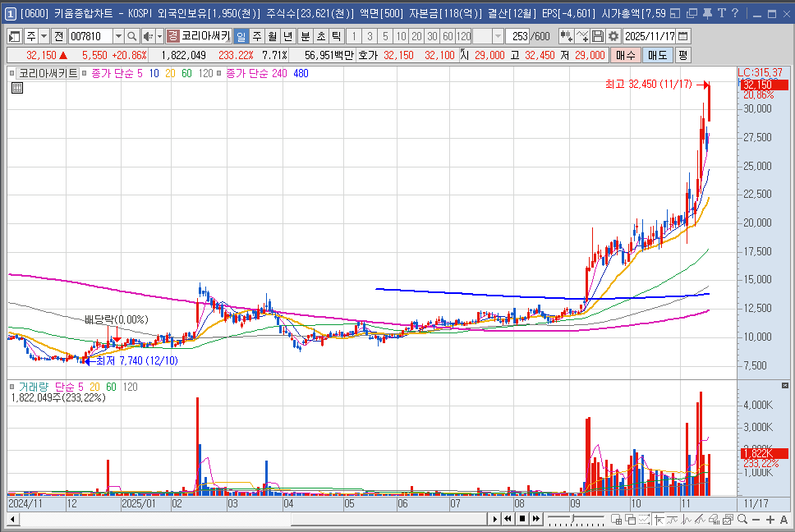Click the add indicator line icon

[x=582, y=36]
